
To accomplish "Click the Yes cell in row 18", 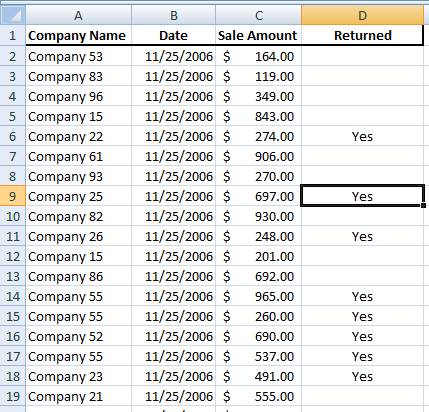I will pyautogui.click(x=362, y=376).
